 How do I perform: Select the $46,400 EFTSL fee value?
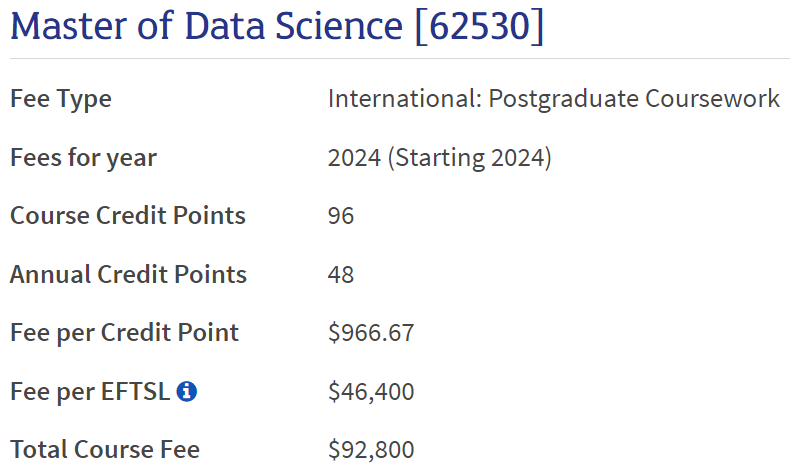(x=371, y=391)
